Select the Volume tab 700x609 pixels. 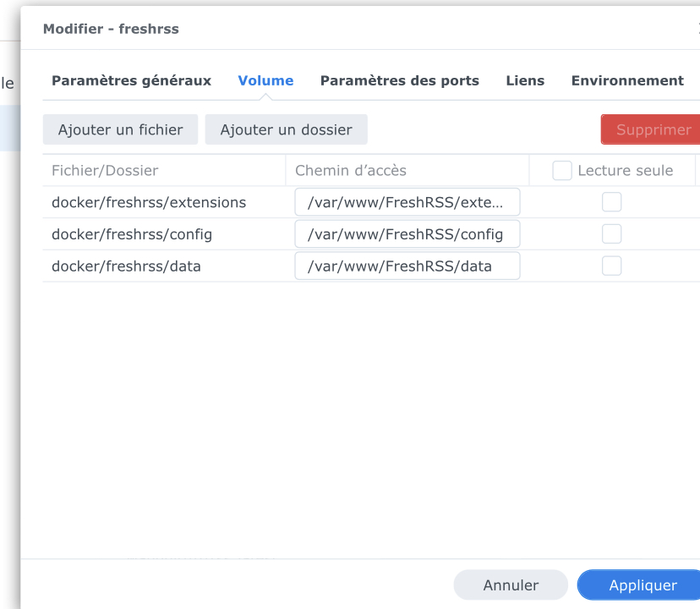(x=265, y=81)
